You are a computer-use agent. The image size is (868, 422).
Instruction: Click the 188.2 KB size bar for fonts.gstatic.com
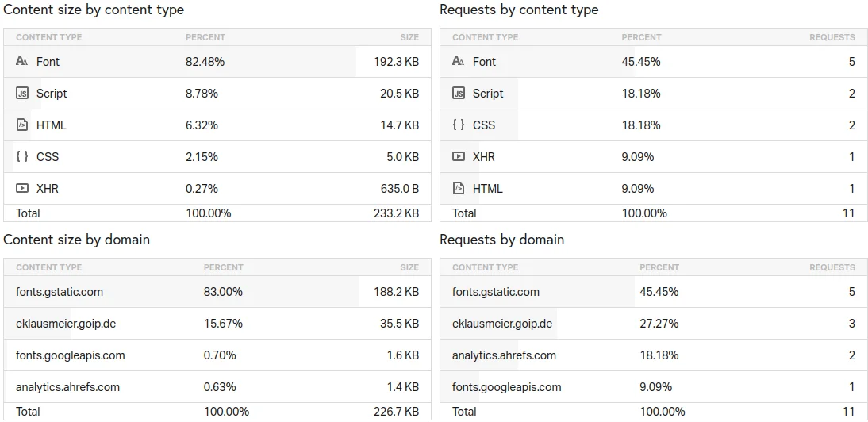tap(396, 291)
